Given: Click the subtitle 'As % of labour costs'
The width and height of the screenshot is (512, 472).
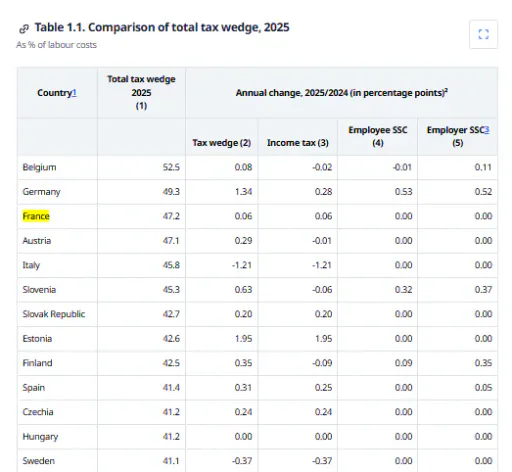Looking at the screenshot, I should [56, 45].
